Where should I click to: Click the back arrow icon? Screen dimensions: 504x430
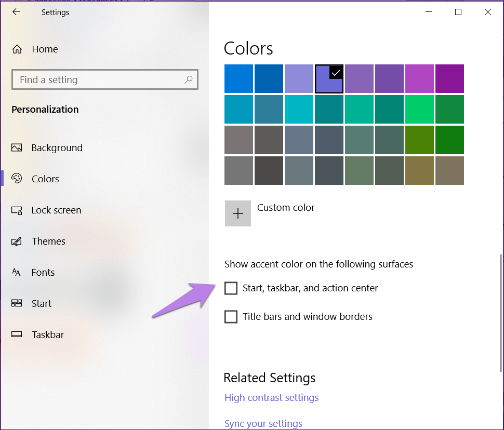pyautogui.click(x=17, y=12)
